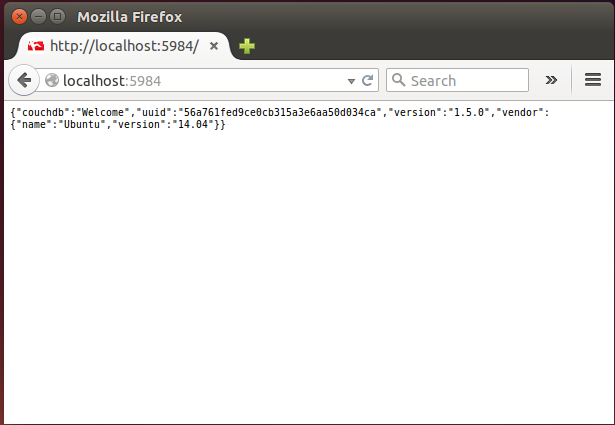Show history dropdown in address bar

(351, 80)
